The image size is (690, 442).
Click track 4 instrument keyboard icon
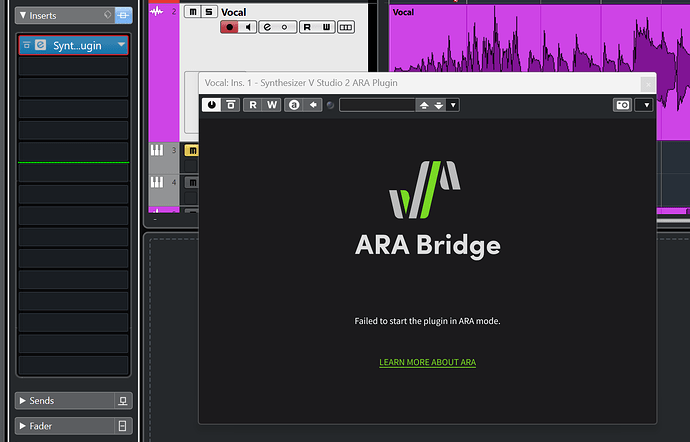(157, 182)
